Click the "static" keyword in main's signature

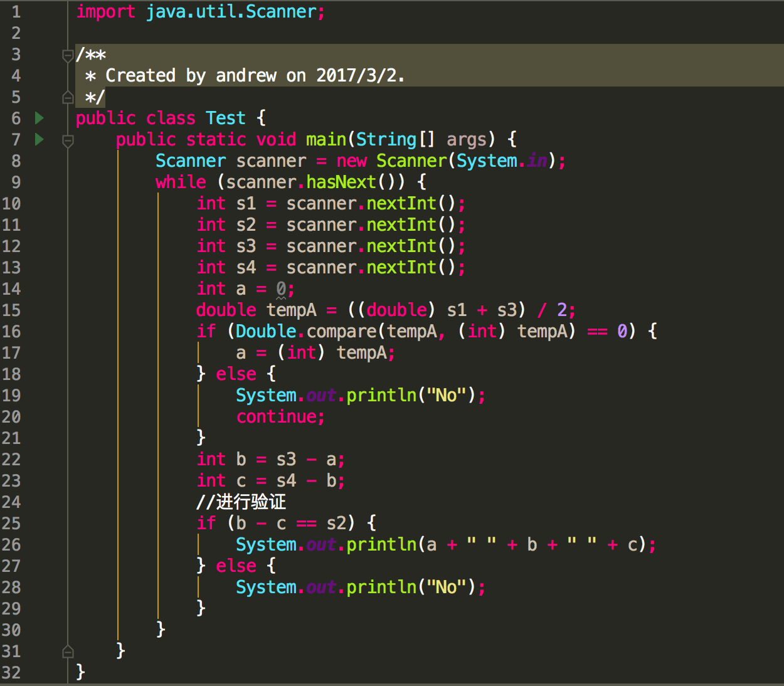pos(216,139)
